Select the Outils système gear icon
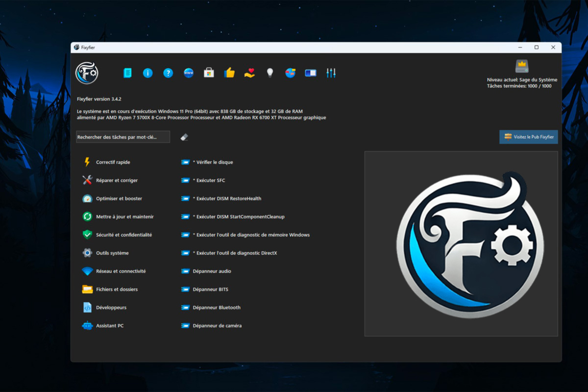Viewport: 588px width, 392px height. click(x=87, y=253)
